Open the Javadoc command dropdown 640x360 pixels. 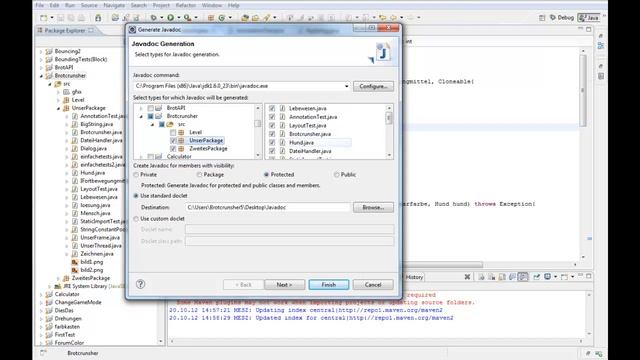347,86
